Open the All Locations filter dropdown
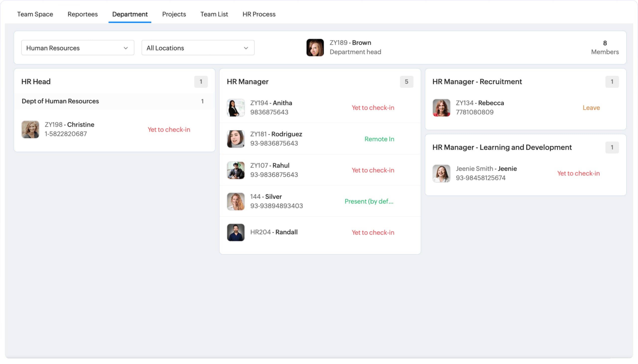 197,48
